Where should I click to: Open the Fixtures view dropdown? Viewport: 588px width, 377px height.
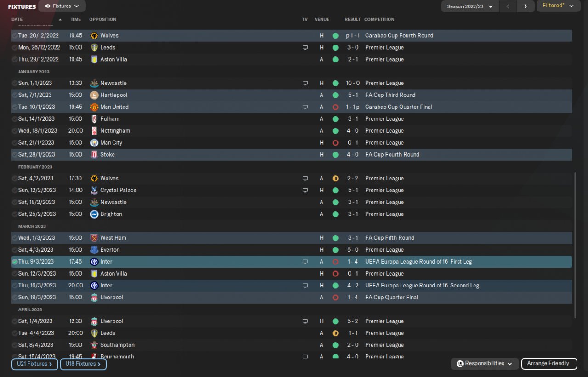(62, 6)
